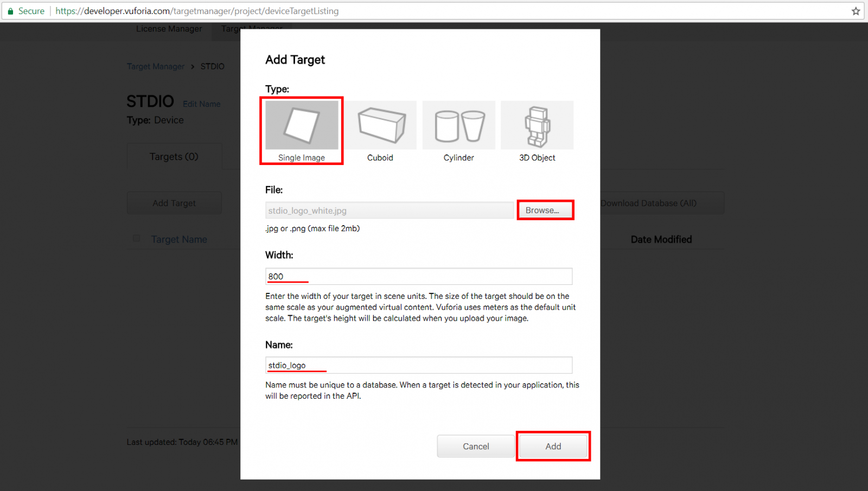Confirm with the Add button
Screen dimensions: 868x491
pos(553,446)
